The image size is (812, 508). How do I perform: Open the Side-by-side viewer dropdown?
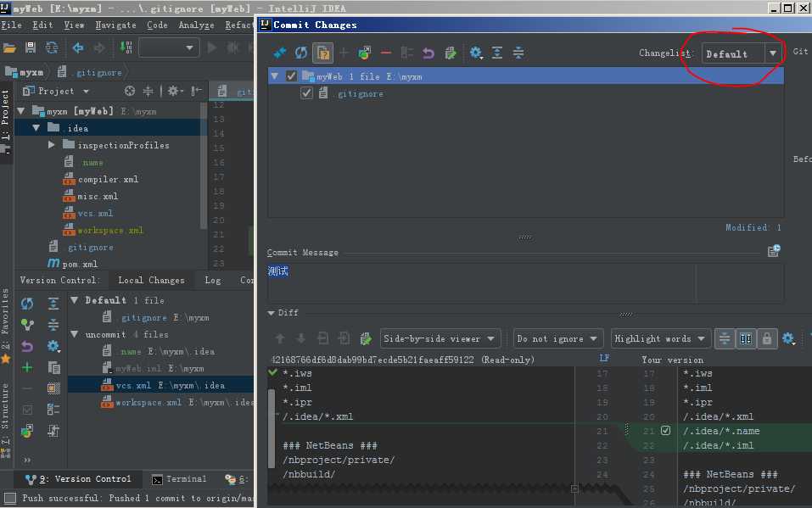[440, 338]
